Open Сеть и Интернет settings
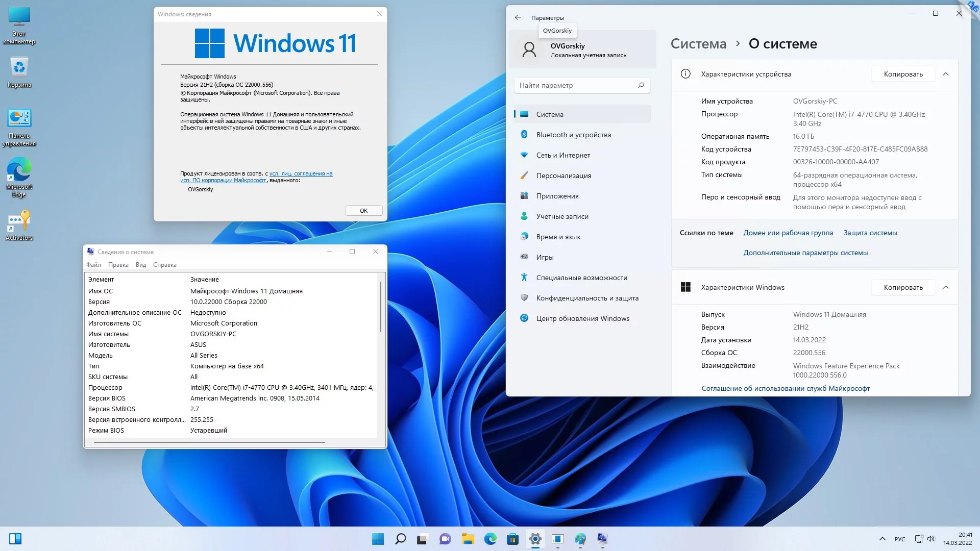Image resolution: width=980 pixels, height=551 pixels. point(562,155)
